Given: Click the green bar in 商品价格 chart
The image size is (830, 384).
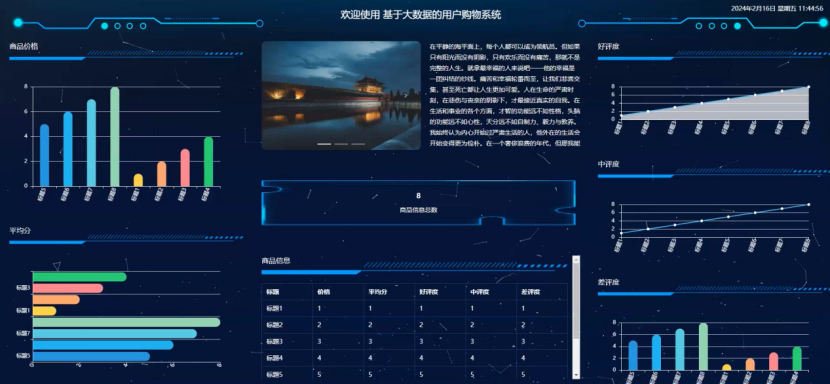Looking at the screenshot, I should tap(209, 162).
